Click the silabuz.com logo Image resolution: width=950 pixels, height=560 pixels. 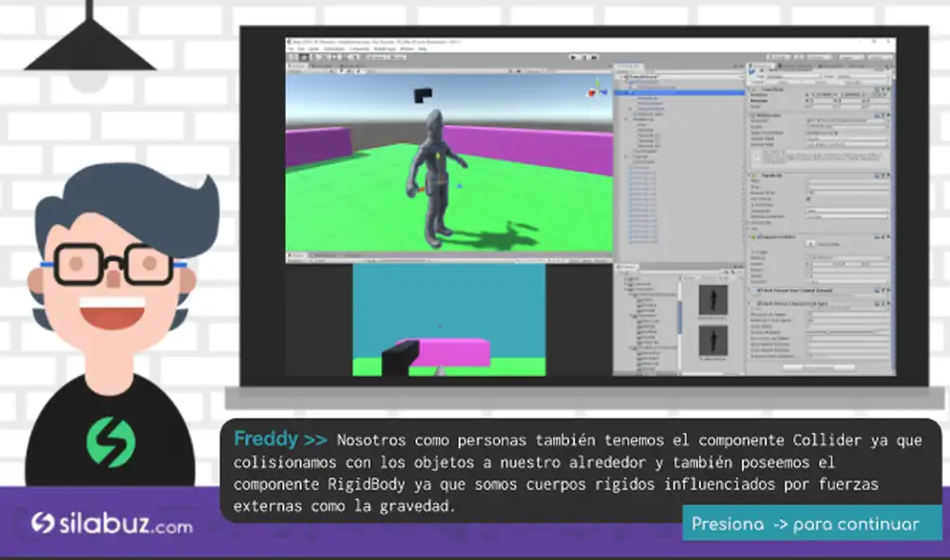[112, 523]
